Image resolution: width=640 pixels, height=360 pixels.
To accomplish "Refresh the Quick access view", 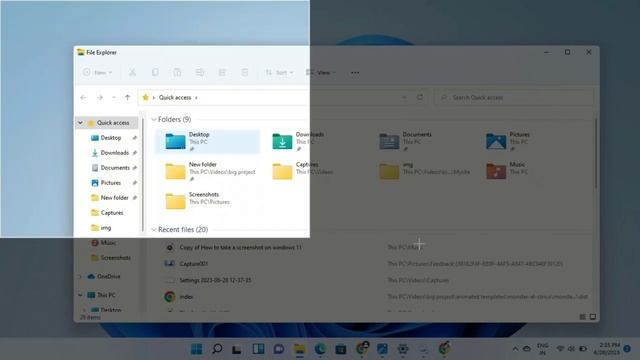I will pyautogui.click(x=420, y=97).
